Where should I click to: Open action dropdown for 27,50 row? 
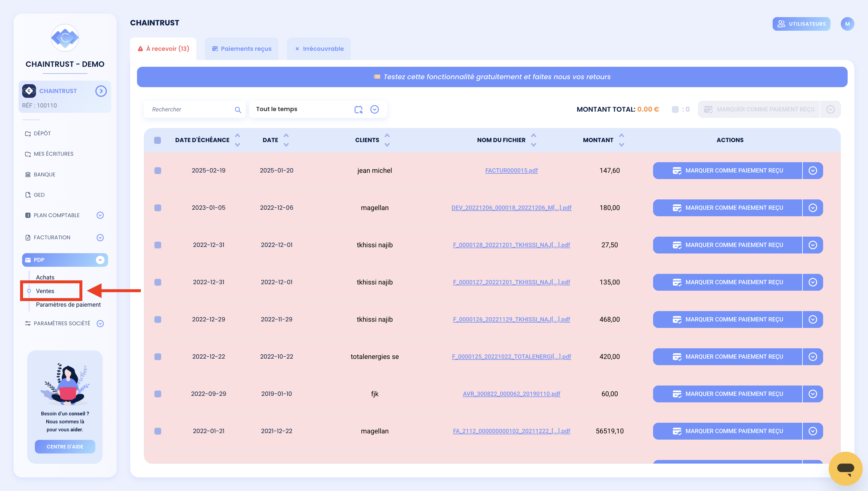pos(813,245)
